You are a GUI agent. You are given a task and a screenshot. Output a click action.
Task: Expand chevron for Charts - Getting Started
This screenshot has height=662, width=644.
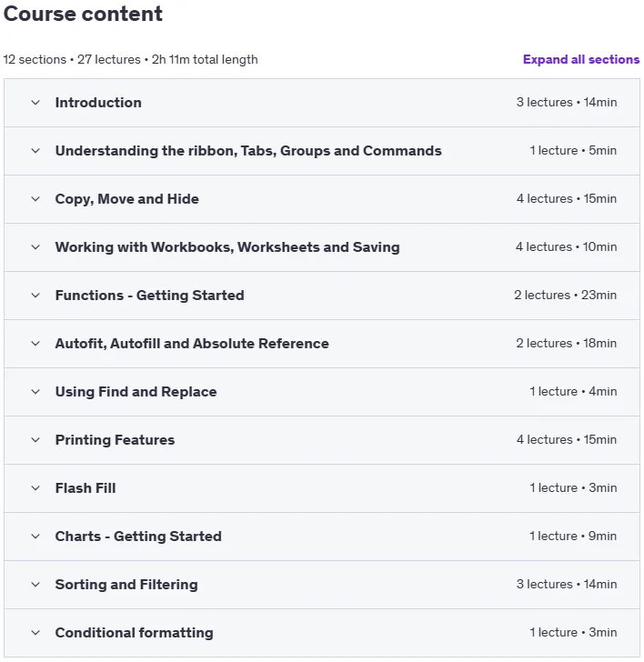(35, 537)
